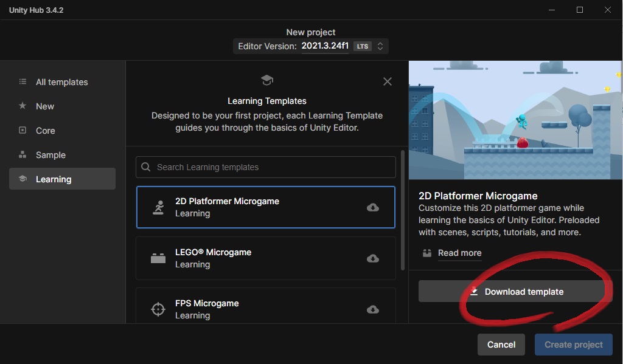Click the template list scrollbar
623x364 pixels.
tap(403, 210)
